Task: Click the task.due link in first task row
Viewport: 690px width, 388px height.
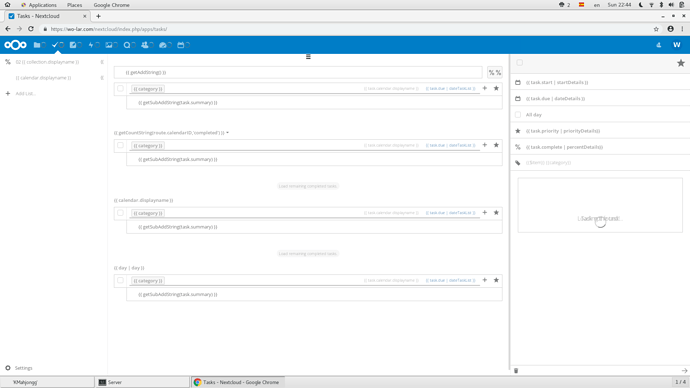Action: [x=451, y=88]
